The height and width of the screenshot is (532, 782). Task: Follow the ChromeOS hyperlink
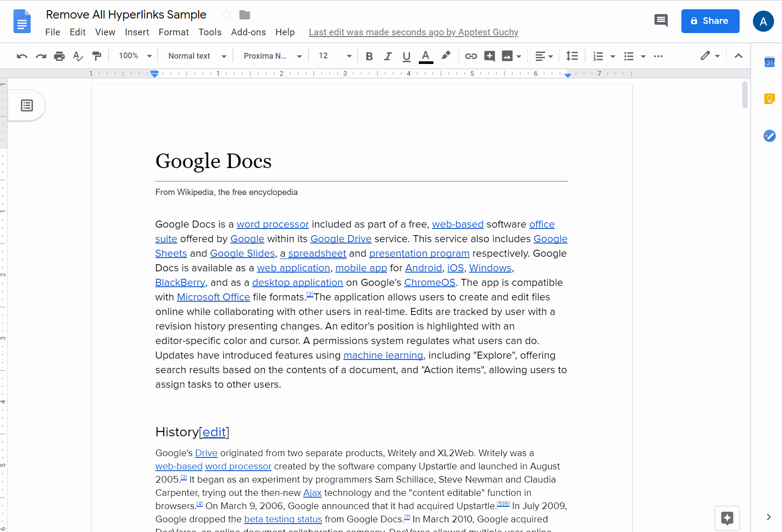pyautogui.click(x=429, y=282)
